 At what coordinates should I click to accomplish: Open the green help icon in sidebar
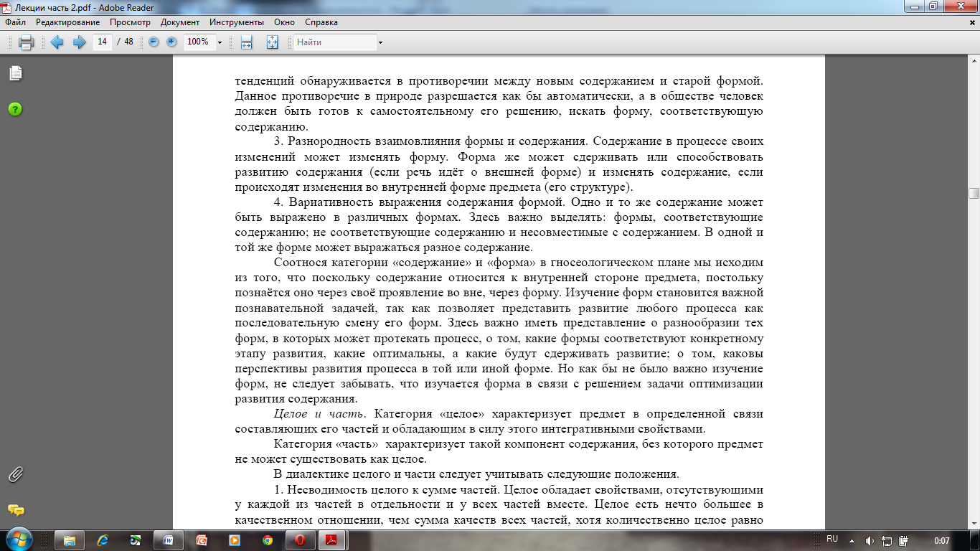15,109
